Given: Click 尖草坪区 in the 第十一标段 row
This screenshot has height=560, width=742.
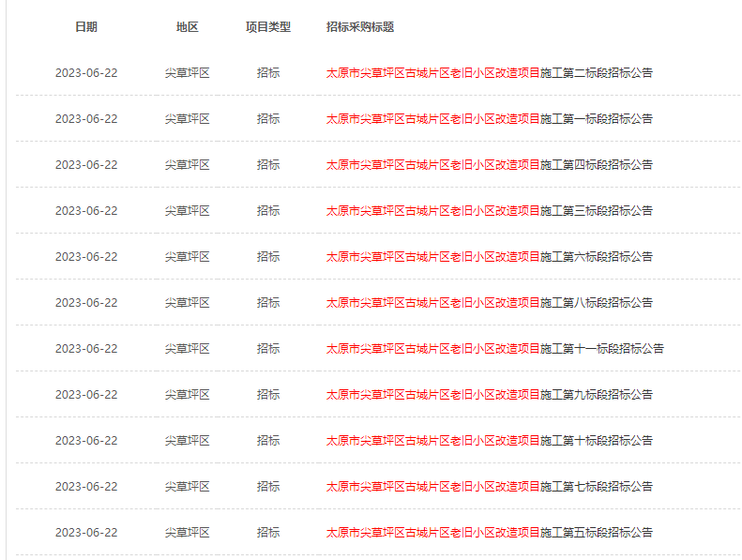Looking at the screenshot, I should pos(187,348).
